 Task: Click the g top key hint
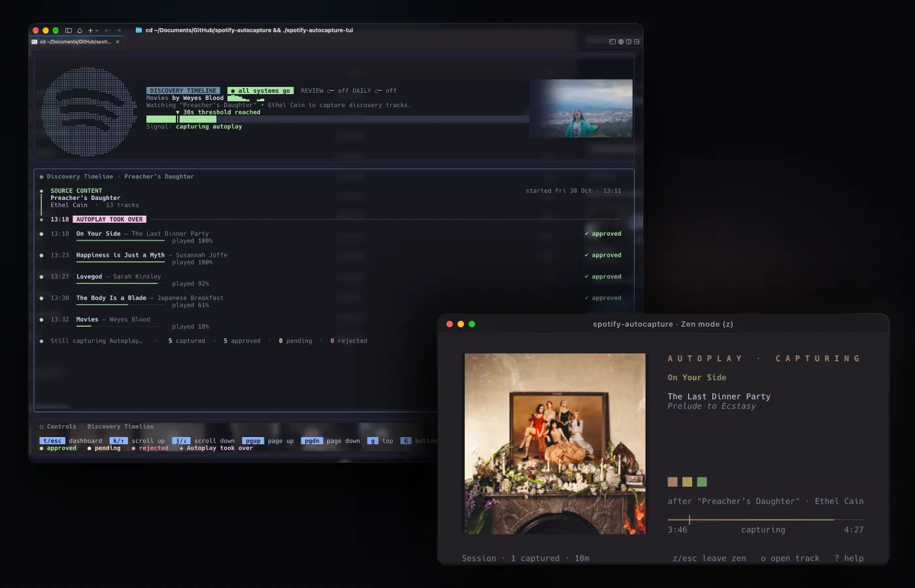pos(380,441)
